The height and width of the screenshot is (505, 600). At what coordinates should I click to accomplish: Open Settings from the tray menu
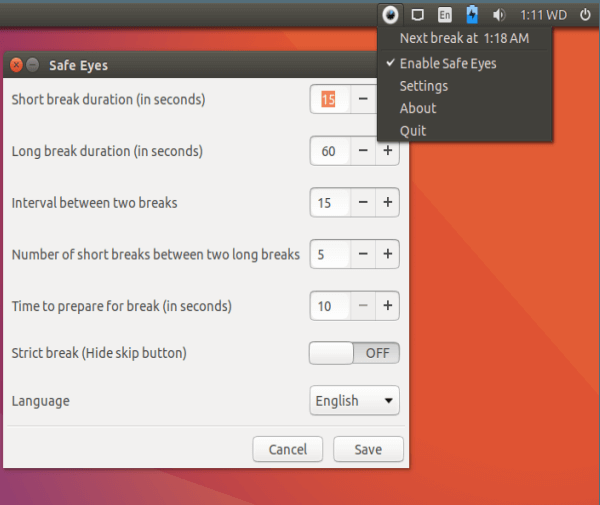(465, 86)
